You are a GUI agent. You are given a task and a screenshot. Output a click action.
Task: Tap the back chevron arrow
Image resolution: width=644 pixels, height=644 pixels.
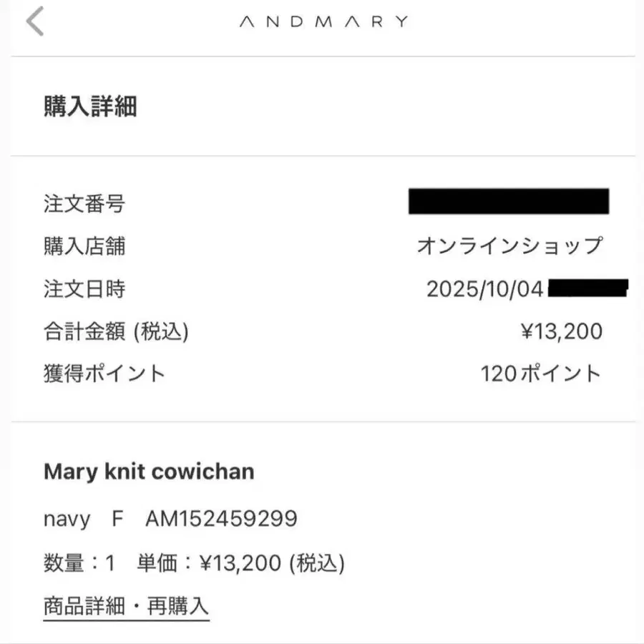35,21
